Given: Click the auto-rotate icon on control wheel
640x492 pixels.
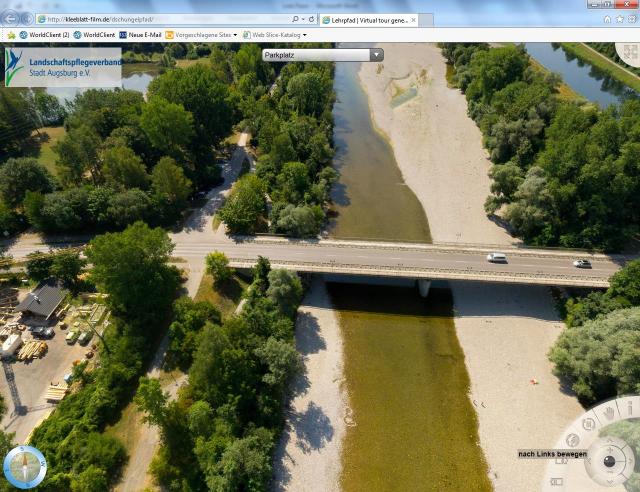Looking at the screenshot, I should point(589,424).
